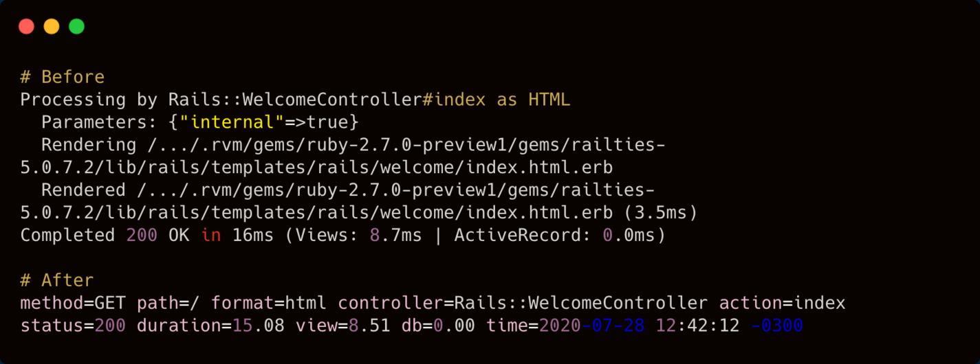Click the red close window button
Screen dimensions: 980x364
(x=26, y=27)
